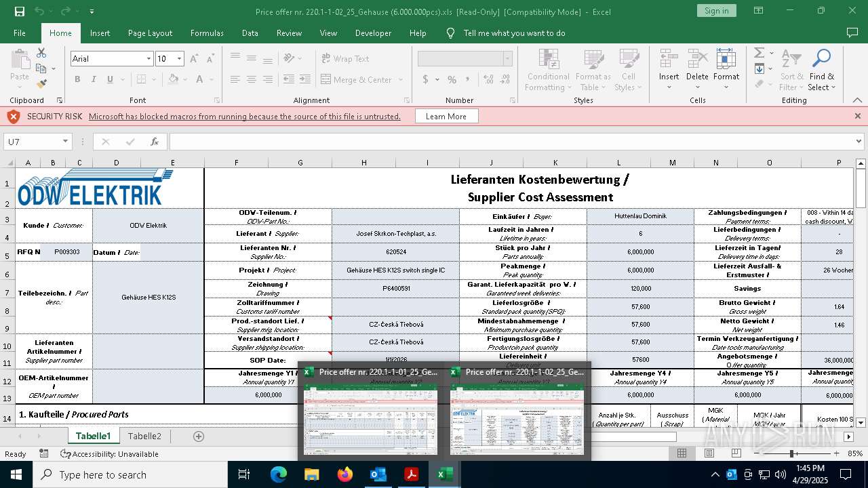Save the workbook with the floppy disk icon
868x488 pixels.
click(20, 12)
